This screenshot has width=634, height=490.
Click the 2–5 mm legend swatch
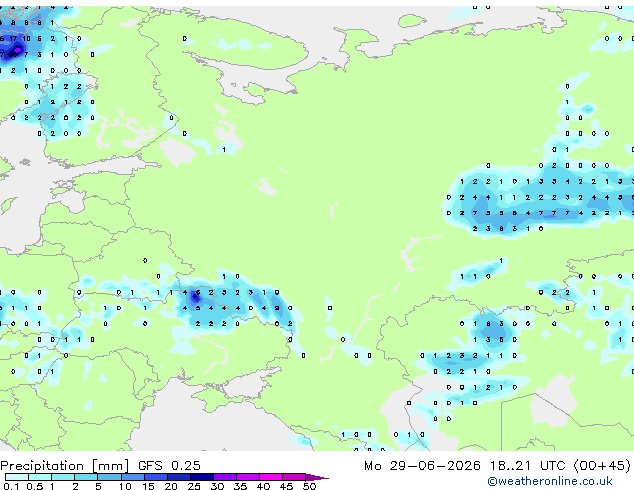click(86, 477)
